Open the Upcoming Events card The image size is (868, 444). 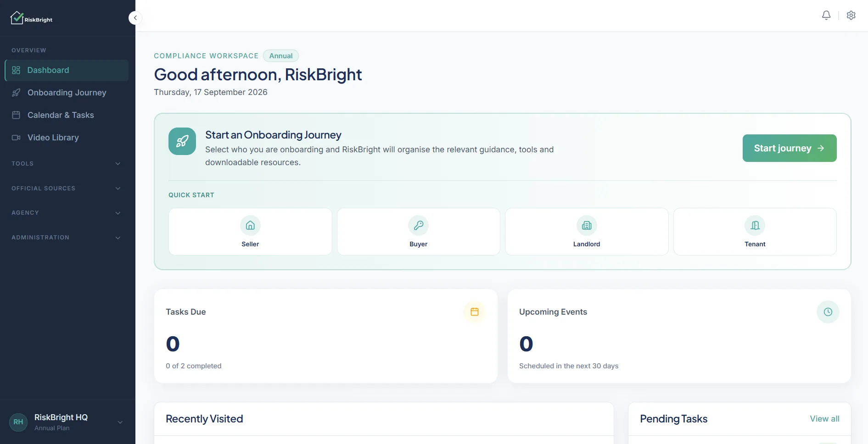(679, 336)
